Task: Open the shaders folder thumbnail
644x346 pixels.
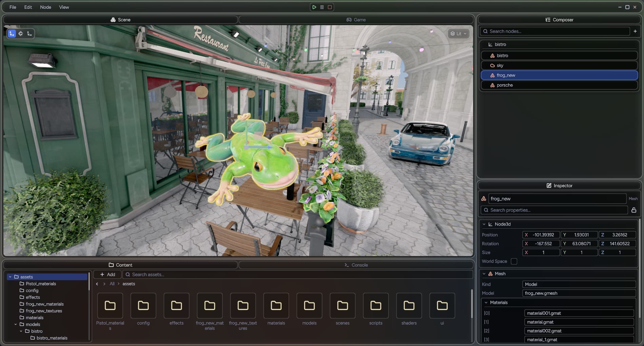Action: point(409,306)
